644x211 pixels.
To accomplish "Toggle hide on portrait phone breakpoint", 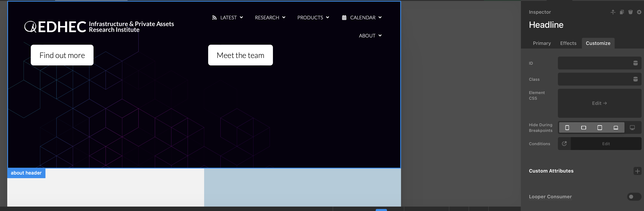I will point(567,128).
